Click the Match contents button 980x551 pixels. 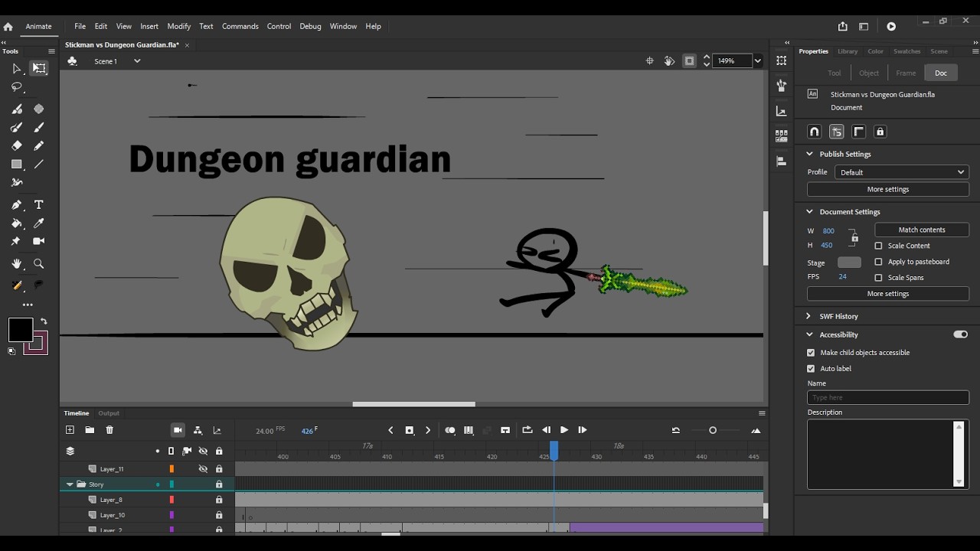pos(922,230)
